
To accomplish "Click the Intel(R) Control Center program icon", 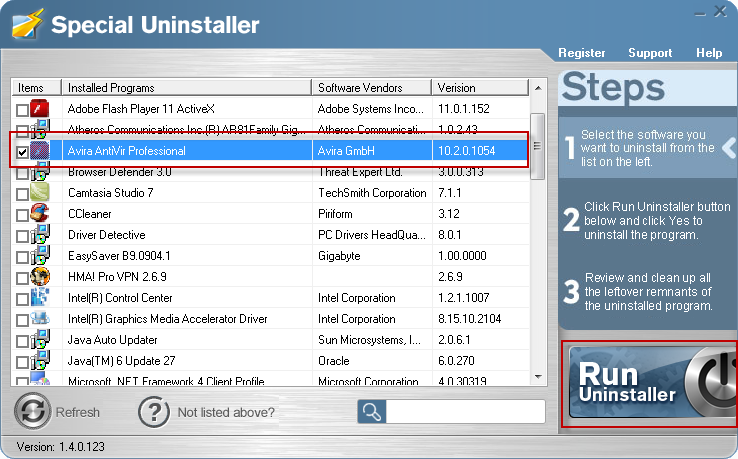I will click(40, 297).
